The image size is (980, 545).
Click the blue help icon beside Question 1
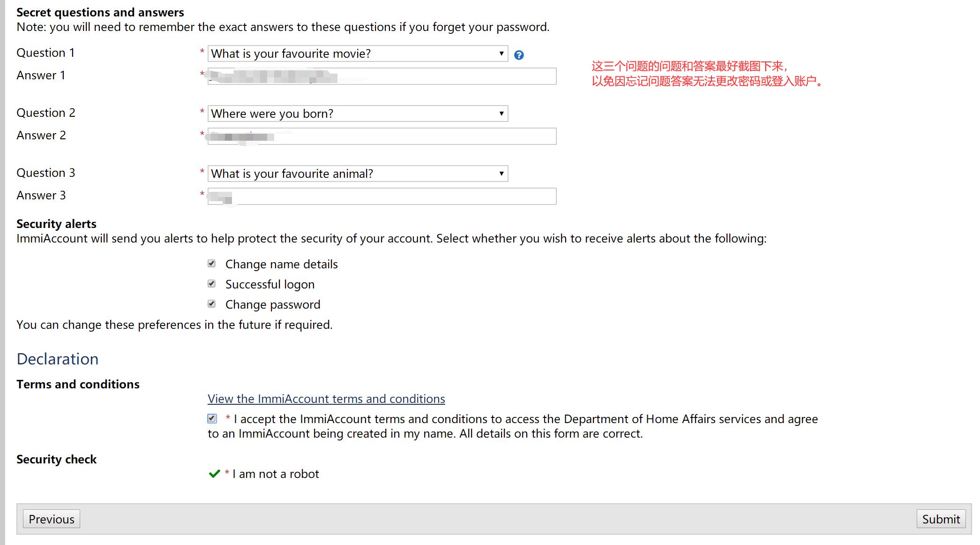click(519, 55)
